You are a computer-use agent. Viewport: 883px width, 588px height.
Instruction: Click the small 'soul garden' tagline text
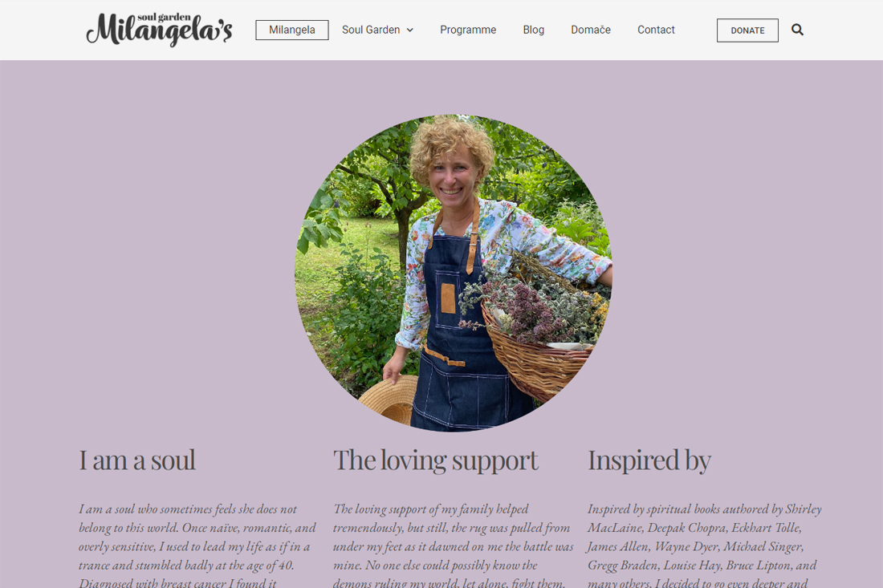click(x=165, y=17)
